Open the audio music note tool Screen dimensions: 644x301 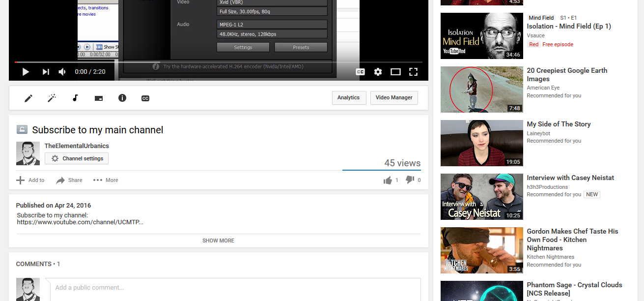click(75, 98)
